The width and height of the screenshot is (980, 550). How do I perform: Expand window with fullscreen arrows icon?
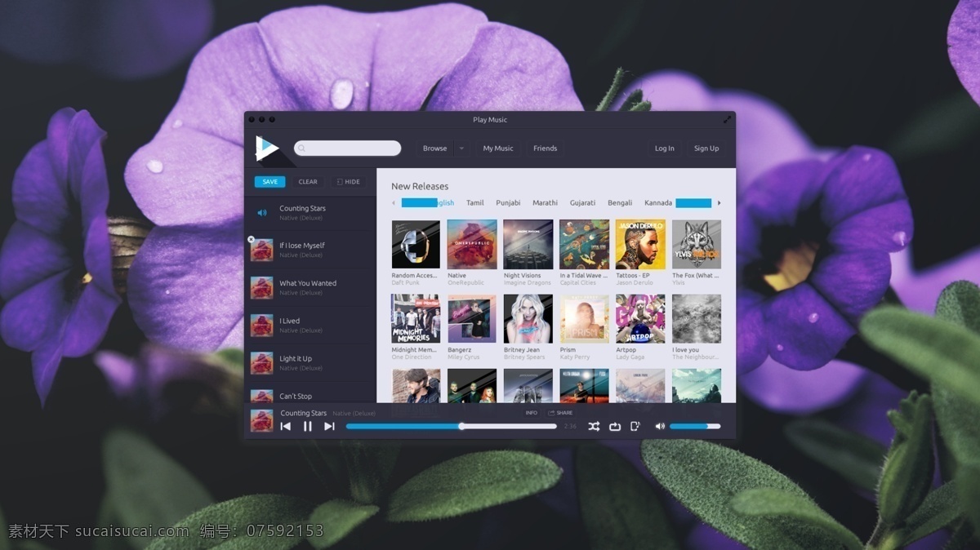[727, 120]
